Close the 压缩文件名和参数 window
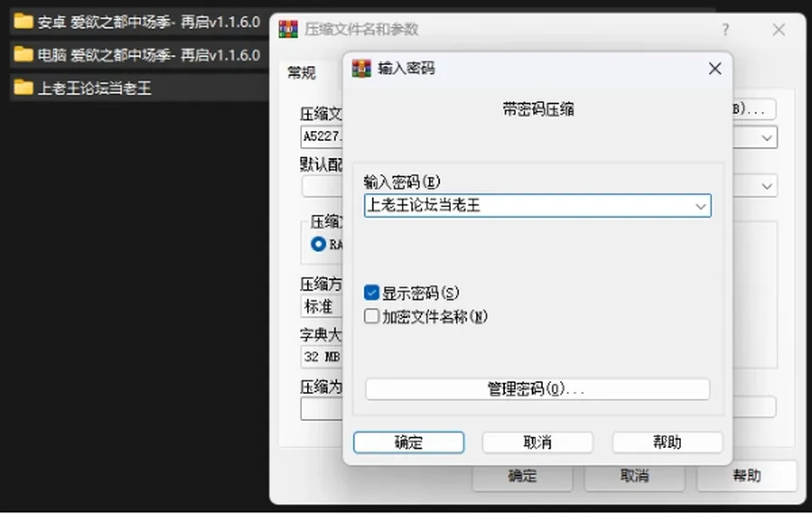Image resolution: width=812 pixels, height=514 pixels. point(778,30)
